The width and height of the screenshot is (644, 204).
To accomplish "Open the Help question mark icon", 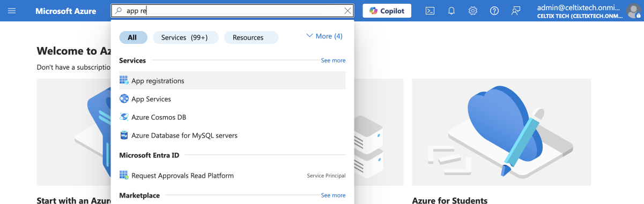I will coord(494,11).
